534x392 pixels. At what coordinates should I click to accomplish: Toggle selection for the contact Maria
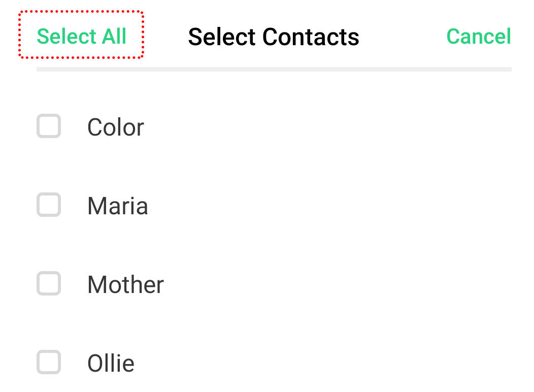click(49, 205)
